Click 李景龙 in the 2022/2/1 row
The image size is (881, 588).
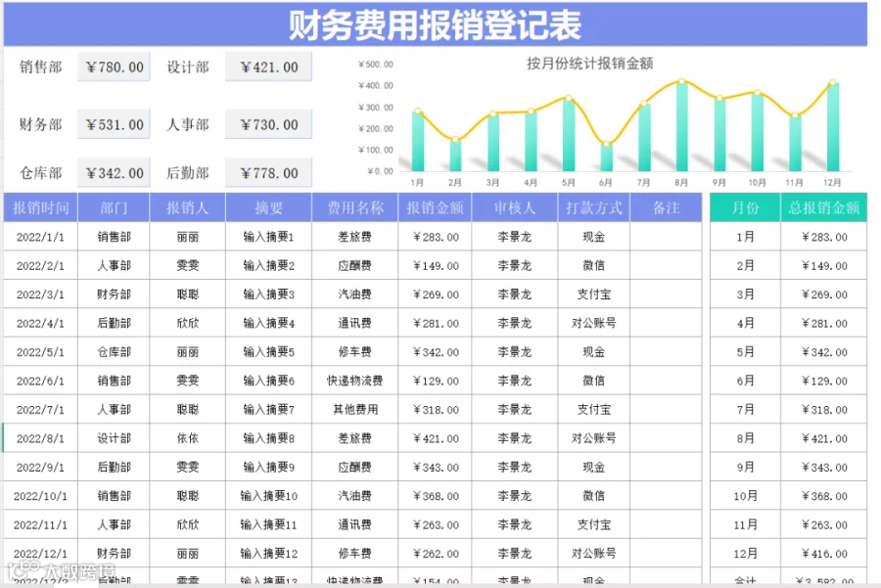click(x=515, y=266)
